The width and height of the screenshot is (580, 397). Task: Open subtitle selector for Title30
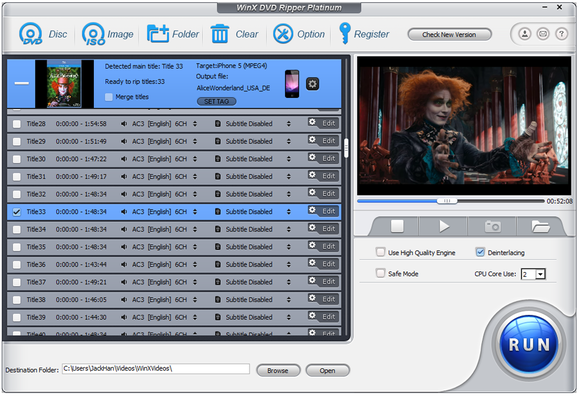click(289, 159)
